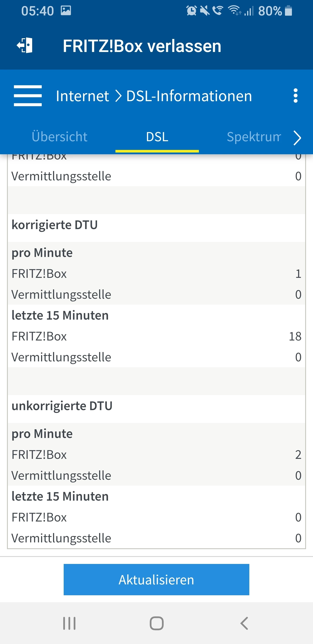Open the hamburger navigation menu

(28, 96)
